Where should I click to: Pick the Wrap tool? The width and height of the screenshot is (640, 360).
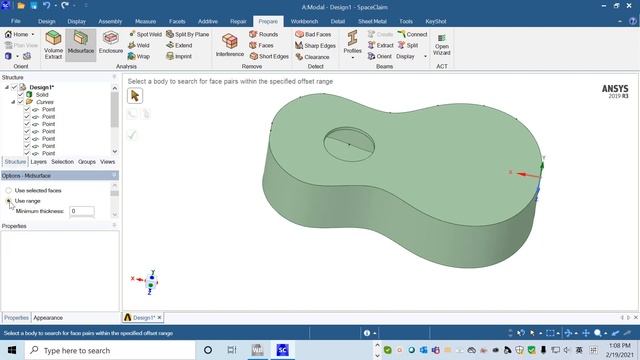point(139,56)
